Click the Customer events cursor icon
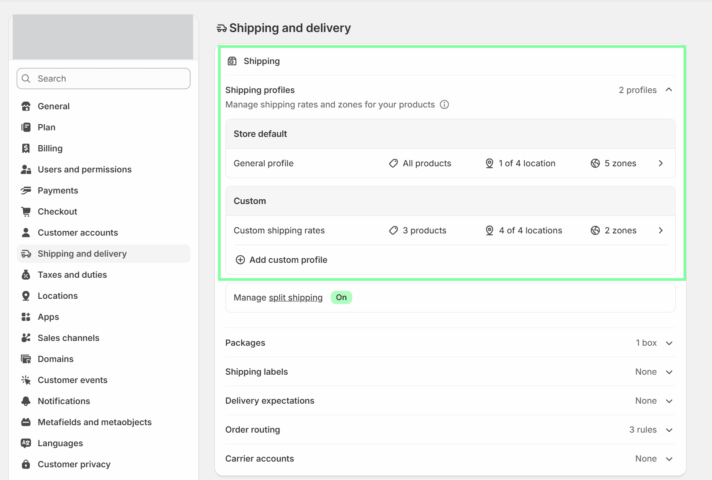The height and width of the screenshot is (480, 712). pyautogui.click(x=26, y=380)
